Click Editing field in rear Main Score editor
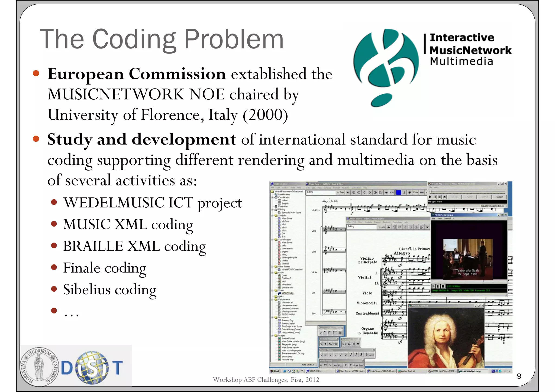This screenshot has width=555, height=392. (321, 192)
